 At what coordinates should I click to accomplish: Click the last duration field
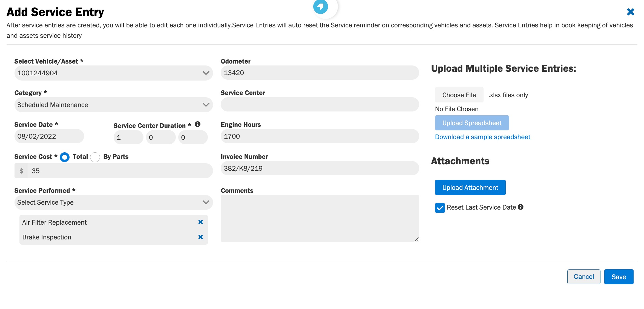[193, 137]
